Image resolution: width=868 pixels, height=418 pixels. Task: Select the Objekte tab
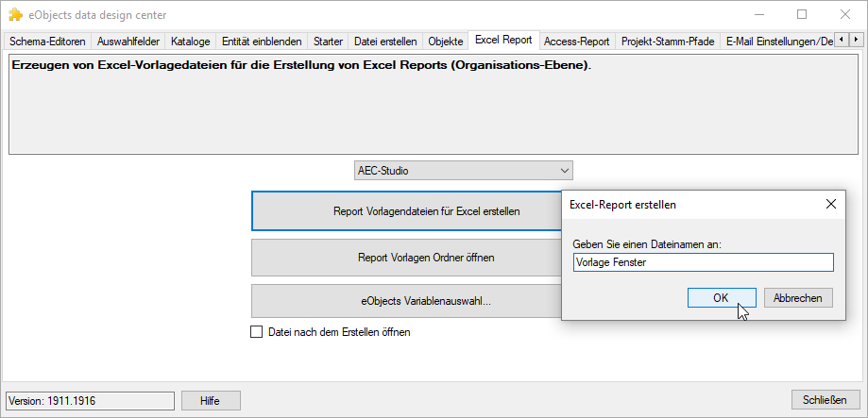tap(446, 42)
